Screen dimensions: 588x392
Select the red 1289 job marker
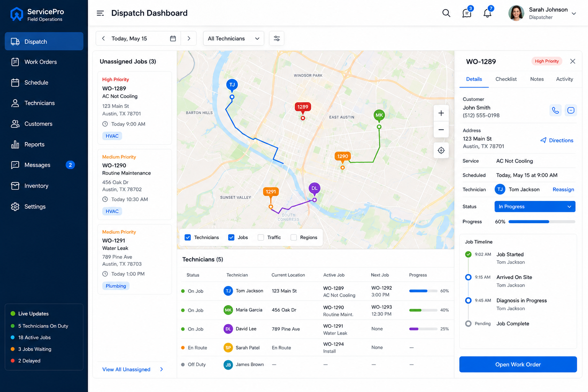[302, 108]
